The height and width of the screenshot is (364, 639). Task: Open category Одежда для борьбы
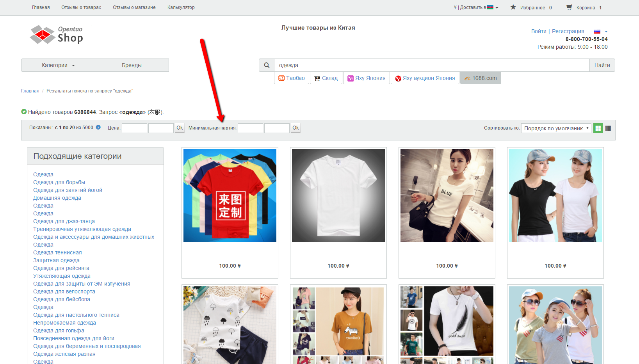pyautogui.click(x=59, y=182)
